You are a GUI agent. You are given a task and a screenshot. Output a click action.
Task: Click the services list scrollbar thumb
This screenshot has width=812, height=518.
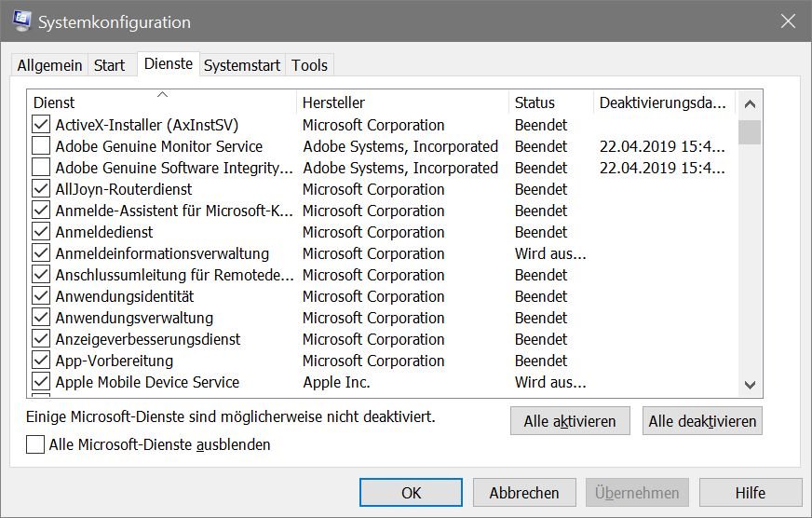(x=750, y=132)
